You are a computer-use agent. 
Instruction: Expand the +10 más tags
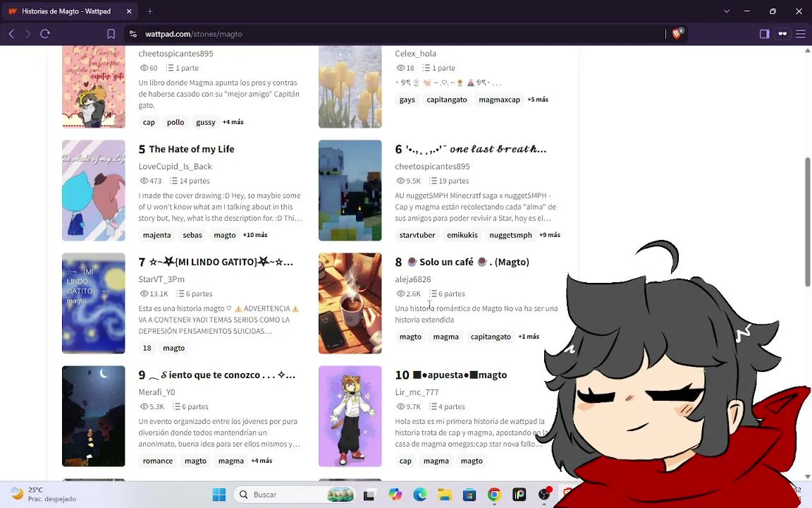(x=255, y=235)
